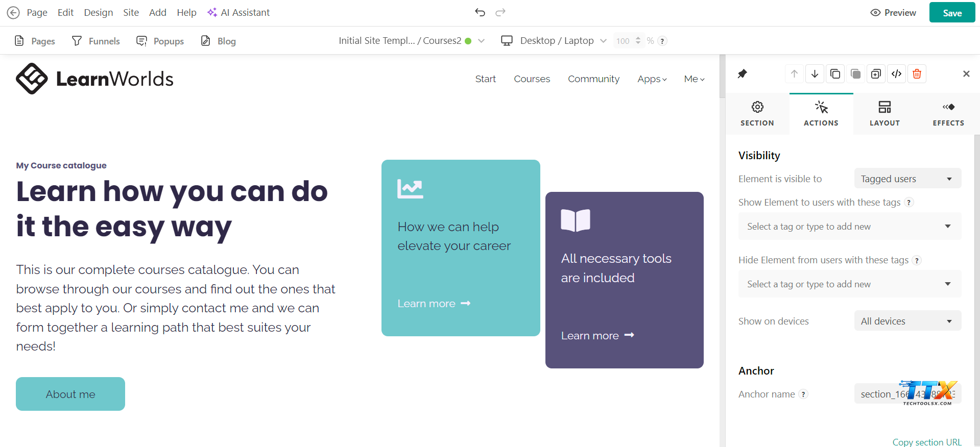Screen dimensions: 980x447
Task: Open the Desktop / Laptop device selector
Action: (x=554, y=41)
